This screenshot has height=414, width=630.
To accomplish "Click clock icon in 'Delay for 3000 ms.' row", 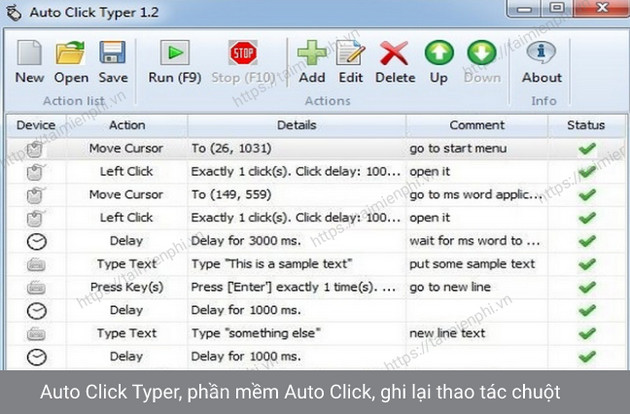I will click(36, 242).
